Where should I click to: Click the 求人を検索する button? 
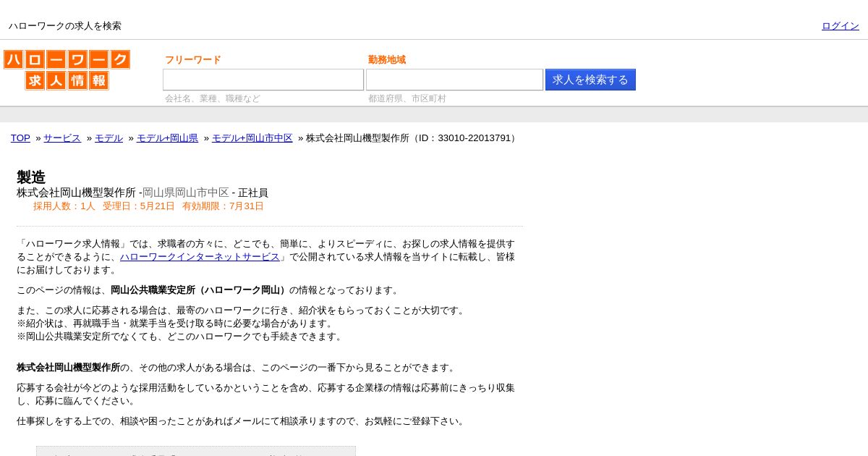(590, 80)
